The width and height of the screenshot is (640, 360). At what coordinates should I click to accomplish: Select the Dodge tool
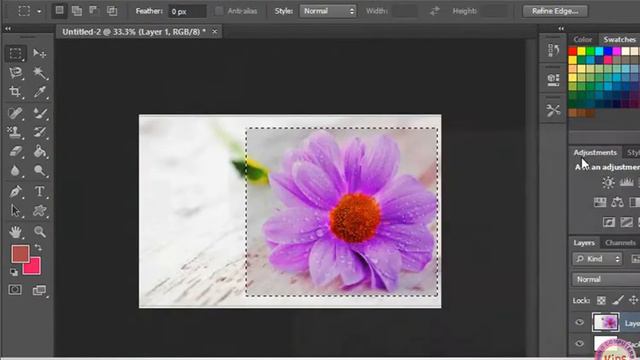(x=40, y=170)
